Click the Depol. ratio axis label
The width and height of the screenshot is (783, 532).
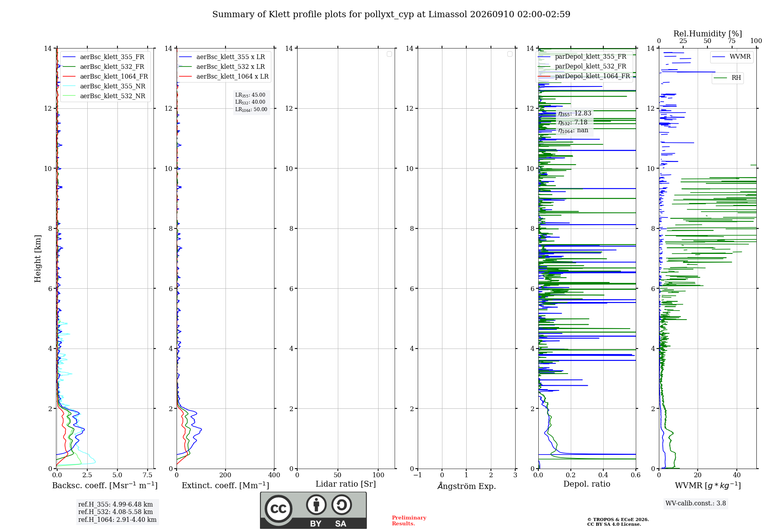pos(587,484)
